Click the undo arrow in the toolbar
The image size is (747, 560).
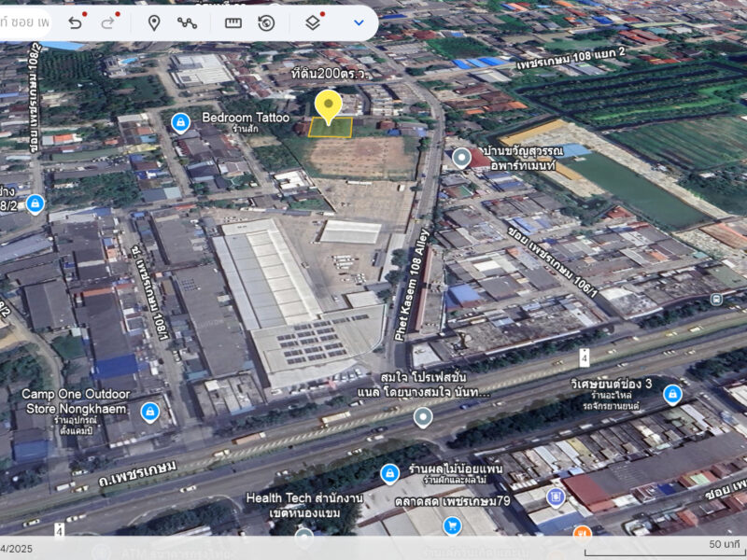(x=75, y=22)
